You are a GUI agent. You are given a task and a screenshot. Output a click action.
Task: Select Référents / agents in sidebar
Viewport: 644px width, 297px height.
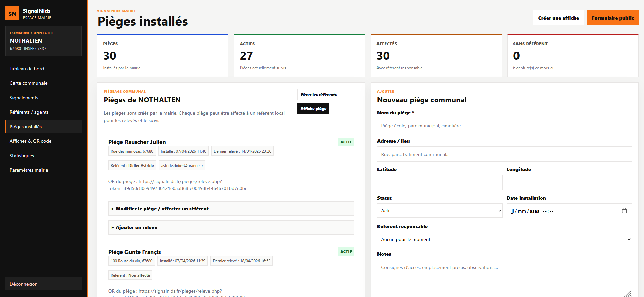[44, 112]
